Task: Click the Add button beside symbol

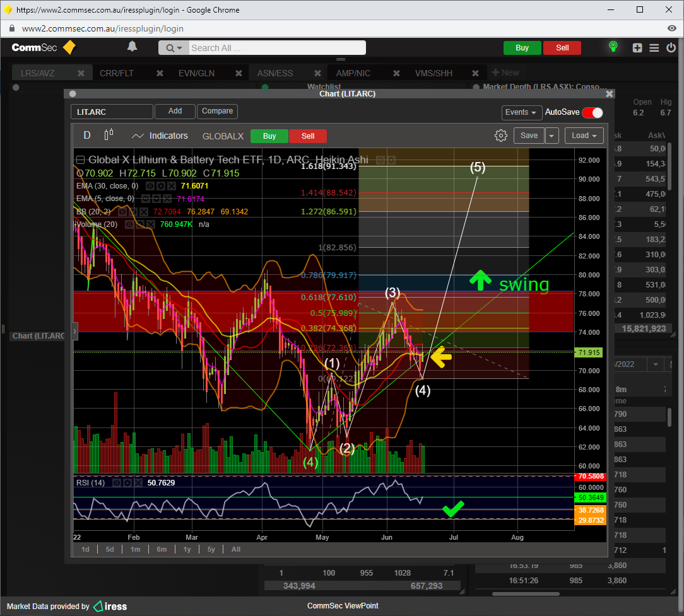Action: click(175, 111)
